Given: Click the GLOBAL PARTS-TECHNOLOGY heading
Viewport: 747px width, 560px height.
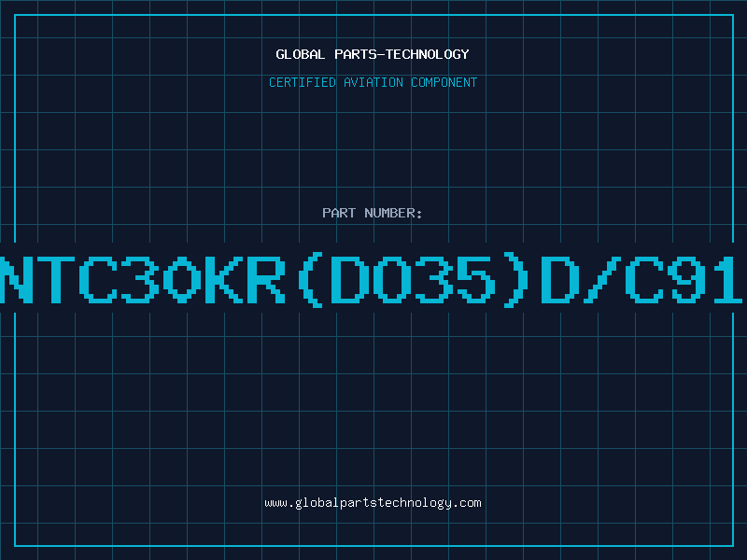Looking at the screenshot, I should tap(373, 54).
